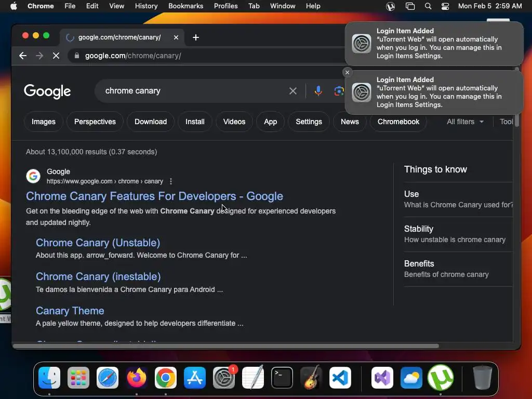Open the App filter chip
This screenshot has height=399, width=532.
tap(270, 122)
